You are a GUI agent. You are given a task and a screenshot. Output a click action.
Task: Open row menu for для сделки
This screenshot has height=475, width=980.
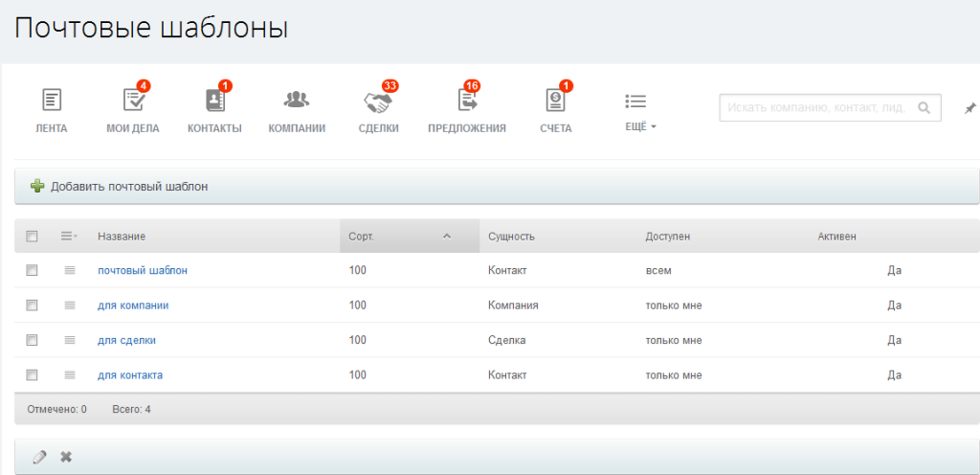point(70,340)
